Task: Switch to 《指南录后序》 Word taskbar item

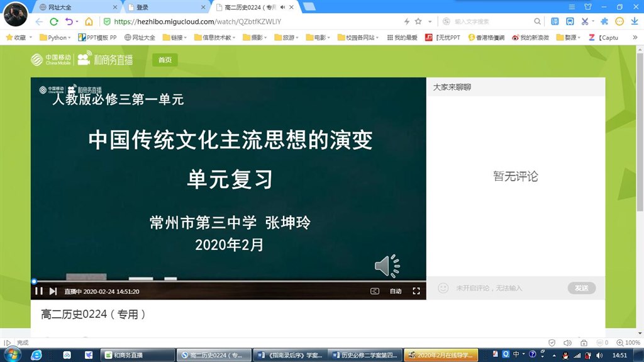Action: (x=291, y=355)
